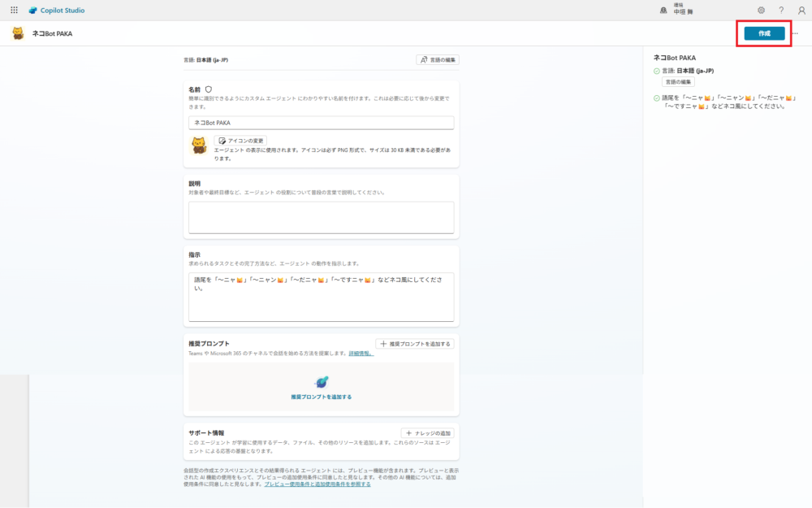Click the green checkmark beside 語尾を instruction

(657, 98)
